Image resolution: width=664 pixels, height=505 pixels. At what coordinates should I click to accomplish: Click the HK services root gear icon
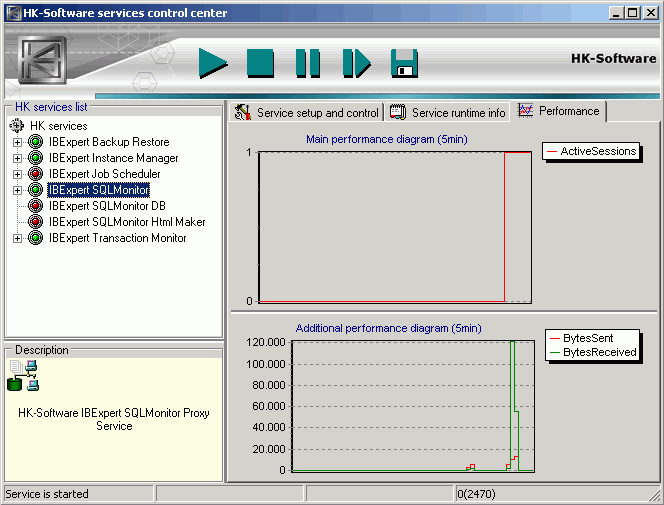pos(17,126)
